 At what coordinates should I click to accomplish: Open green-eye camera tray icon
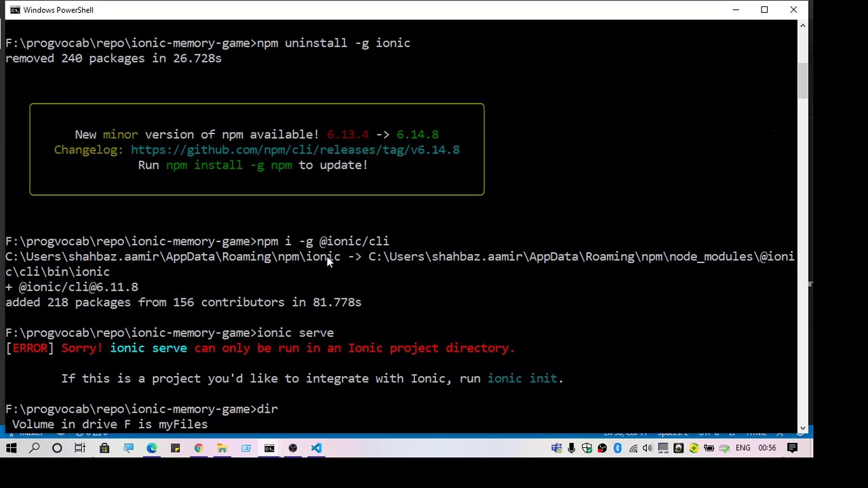point(678,448)
